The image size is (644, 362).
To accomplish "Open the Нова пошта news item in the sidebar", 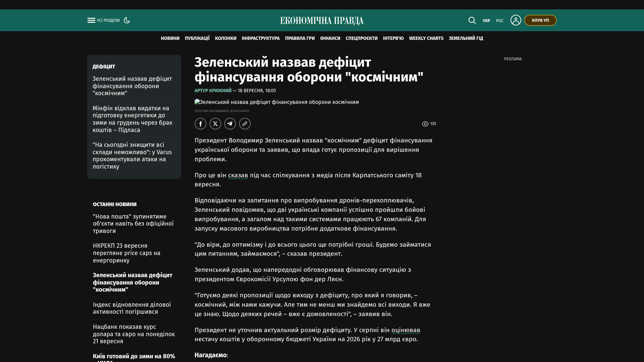I will click(x=133, y=224).
